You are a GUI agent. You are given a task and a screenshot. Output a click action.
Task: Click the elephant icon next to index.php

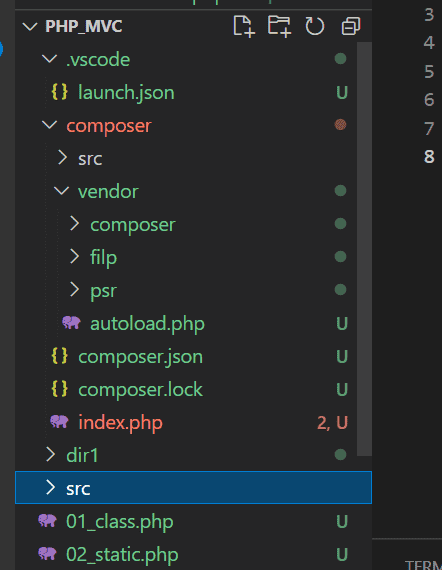(59, 422)
